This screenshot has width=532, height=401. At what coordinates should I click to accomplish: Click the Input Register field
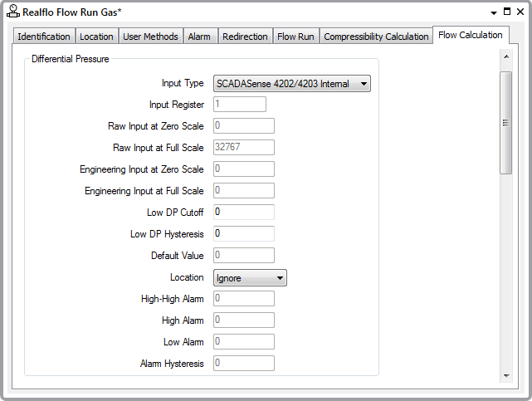click(239, 105)
